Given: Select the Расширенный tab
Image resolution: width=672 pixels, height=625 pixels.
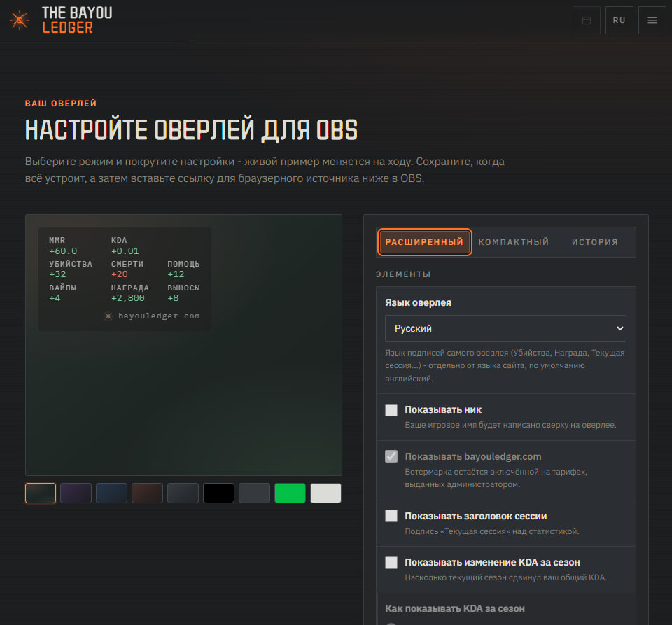Looking at the screenshot, I should tap(424, 242).
